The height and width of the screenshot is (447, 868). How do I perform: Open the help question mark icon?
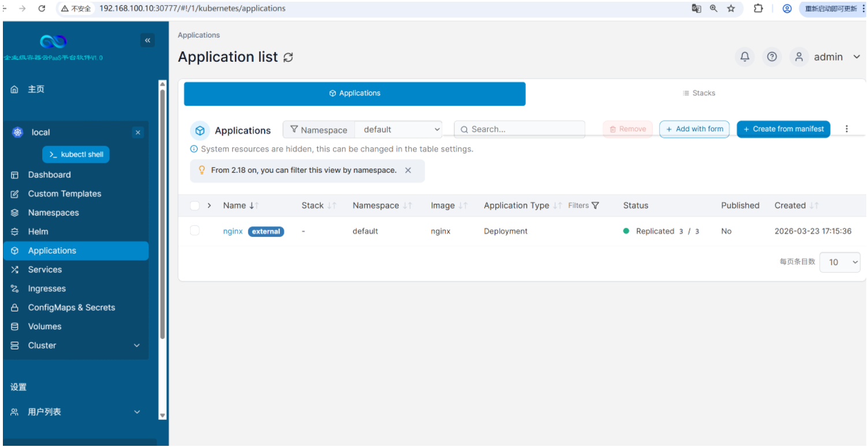[771, 57]
